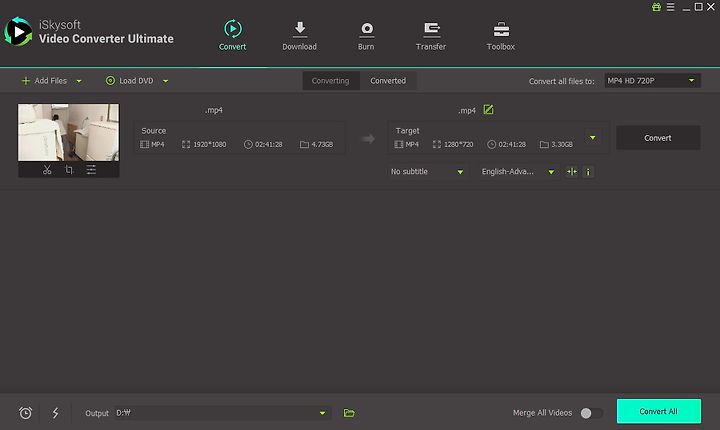This screenshot has height=430, width=720.
Task: Click the video thumbnail preview
Action: [x=68, y=132]
